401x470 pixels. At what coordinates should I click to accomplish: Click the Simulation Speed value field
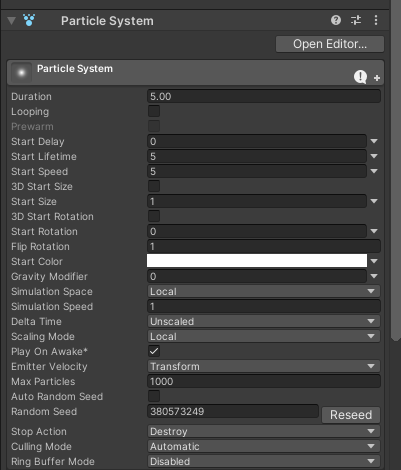point(264,306)
